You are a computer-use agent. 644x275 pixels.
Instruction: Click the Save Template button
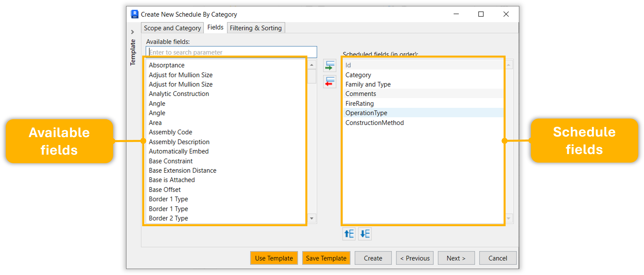[x=326, y=258]
